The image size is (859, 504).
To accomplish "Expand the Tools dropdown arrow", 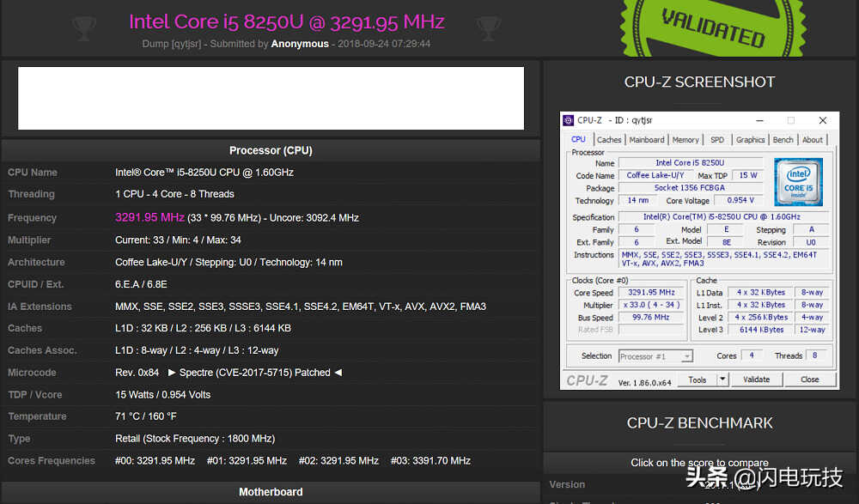I will pos(722,380).
